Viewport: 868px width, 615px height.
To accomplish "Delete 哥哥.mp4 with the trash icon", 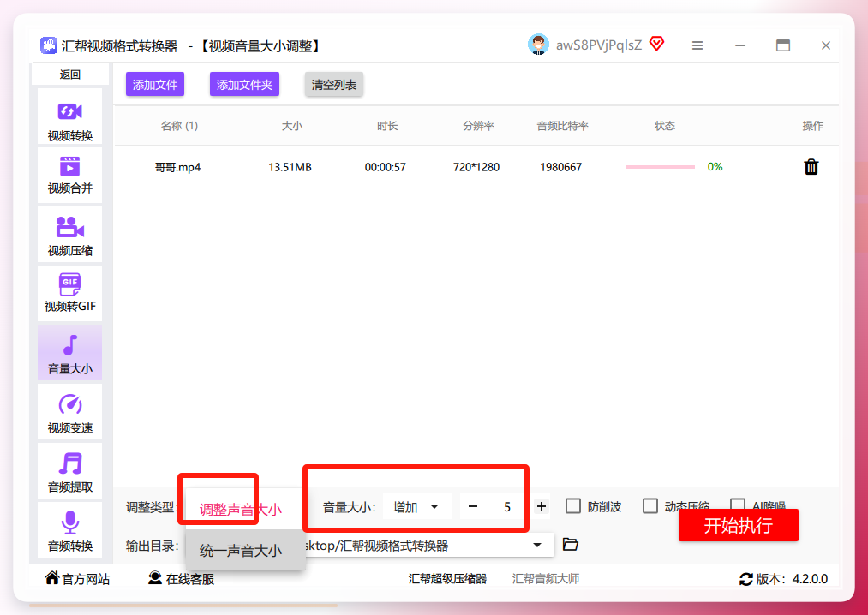I will pos(811,167).
